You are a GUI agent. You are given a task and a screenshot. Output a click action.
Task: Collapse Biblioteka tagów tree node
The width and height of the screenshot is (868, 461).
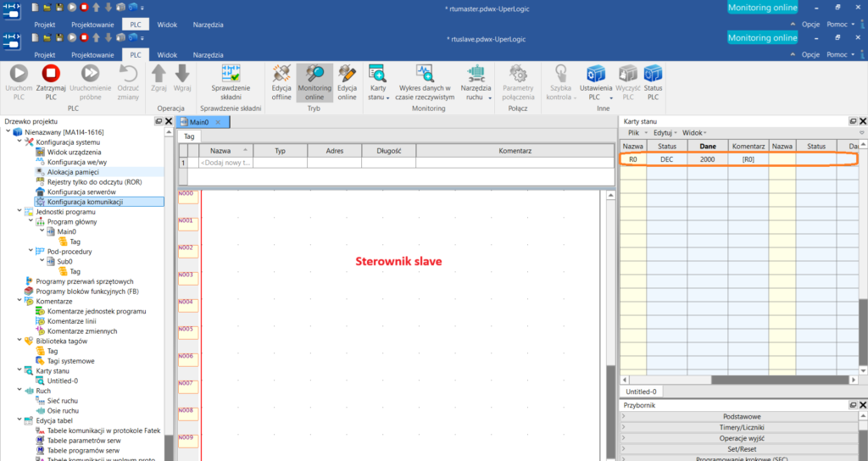tap(19, 341)
